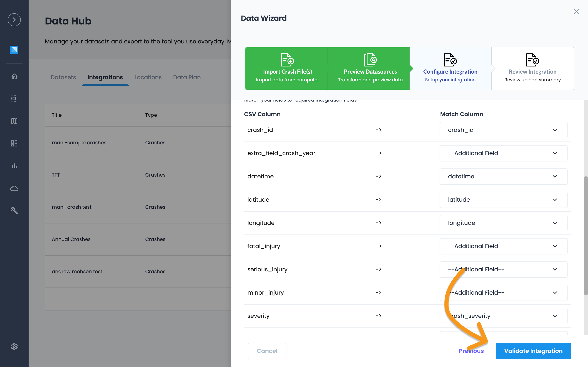Expand the sidebar with the arrow icon

click(x=14, y=20)
